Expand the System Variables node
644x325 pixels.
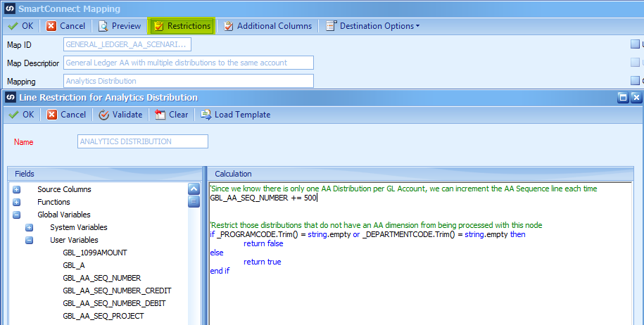[29, 227]
